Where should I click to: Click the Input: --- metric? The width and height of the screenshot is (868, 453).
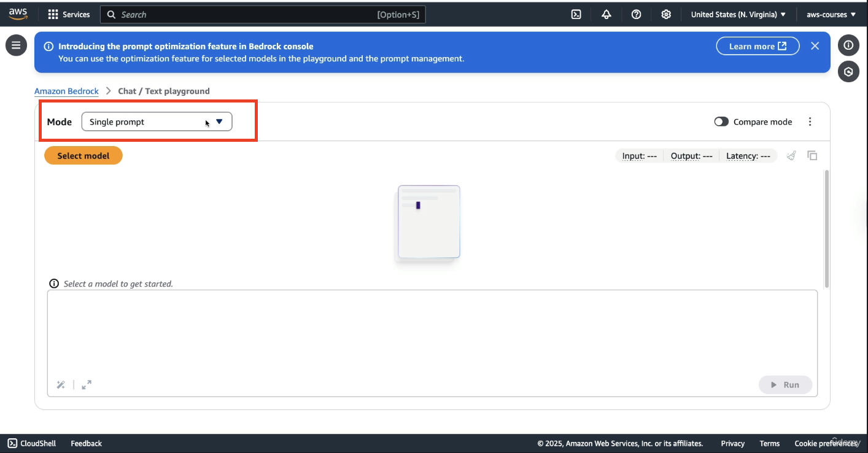point(639,156)
